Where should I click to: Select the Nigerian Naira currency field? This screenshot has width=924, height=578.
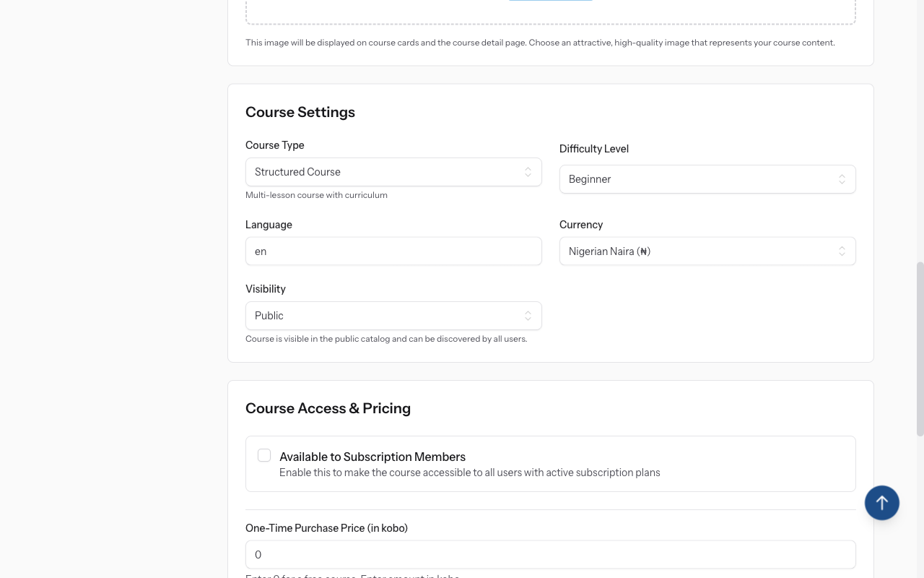pyautogui.click(x=707, y=251)
